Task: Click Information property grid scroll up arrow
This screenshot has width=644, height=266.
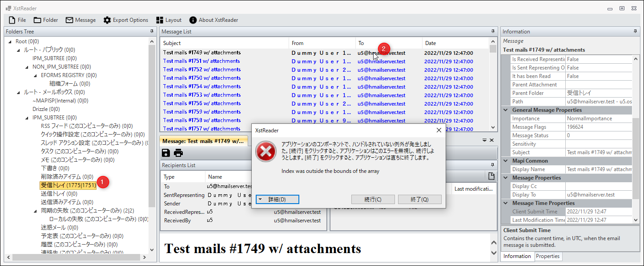Action: click(636, 59)
